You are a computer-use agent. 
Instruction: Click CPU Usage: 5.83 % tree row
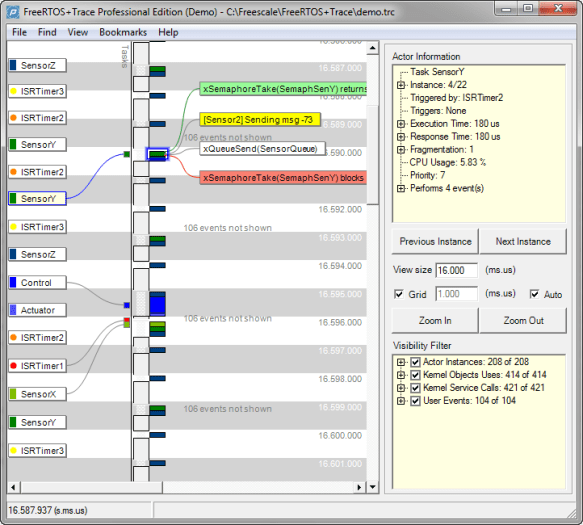[x=448, y=162]
